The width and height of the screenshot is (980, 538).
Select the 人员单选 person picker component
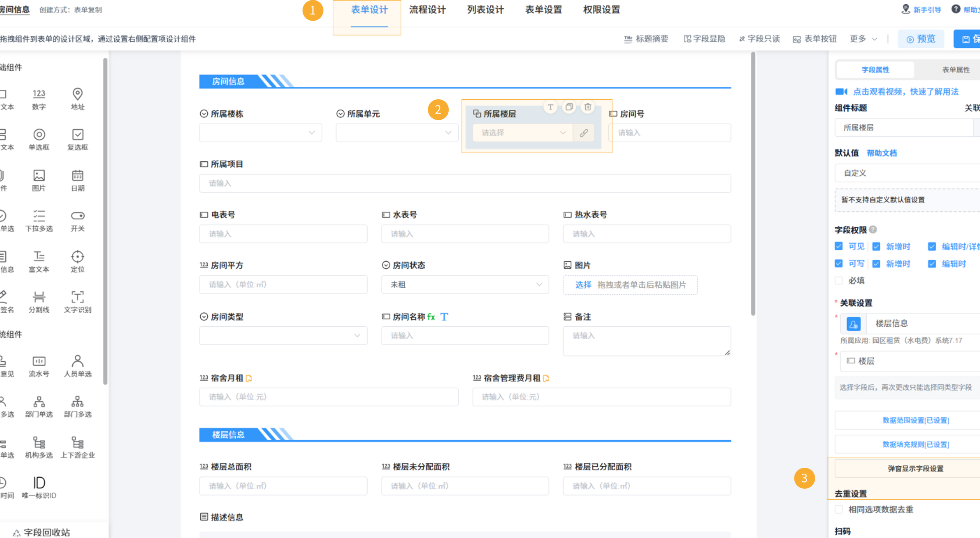tap(78, 366)
